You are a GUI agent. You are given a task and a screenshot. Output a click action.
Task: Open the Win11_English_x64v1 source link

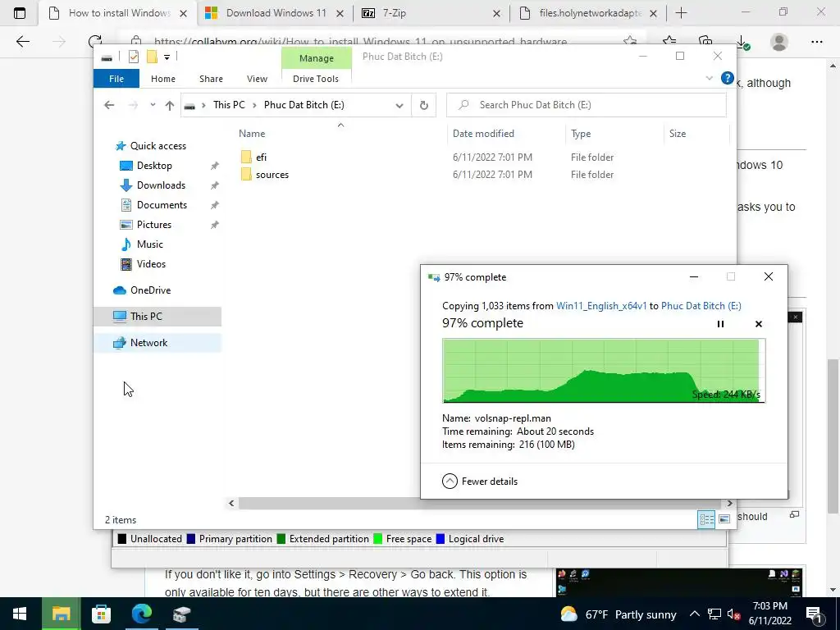[601, 306]
